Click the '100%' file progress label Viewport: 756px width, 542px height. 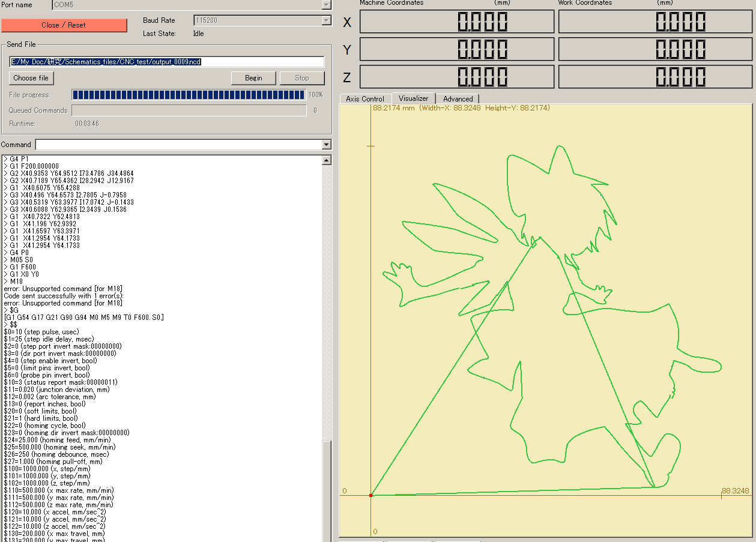tap(315, 95)
